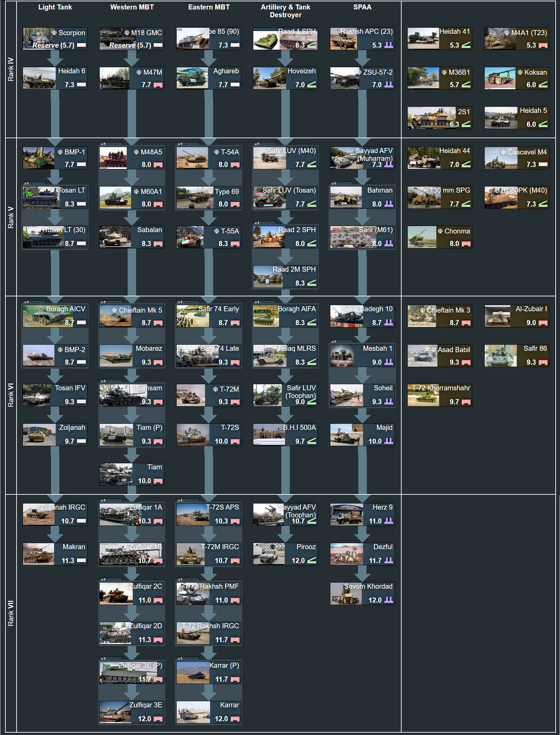Click the emblem icon beside Chonma name
This screenshot has height=735, width=560.
click(440, 231)
